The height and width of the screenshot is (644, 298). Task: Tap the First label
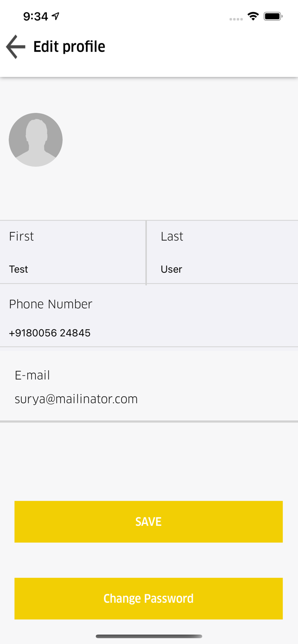[x=22, y=237]
